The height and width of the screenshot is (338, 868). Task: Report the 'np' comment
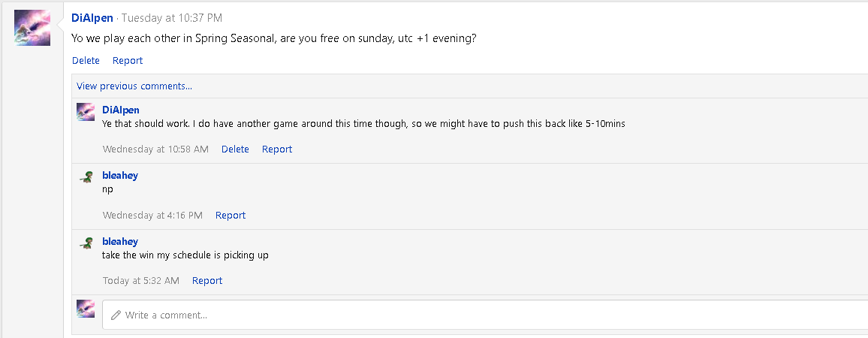click(231, 215)
